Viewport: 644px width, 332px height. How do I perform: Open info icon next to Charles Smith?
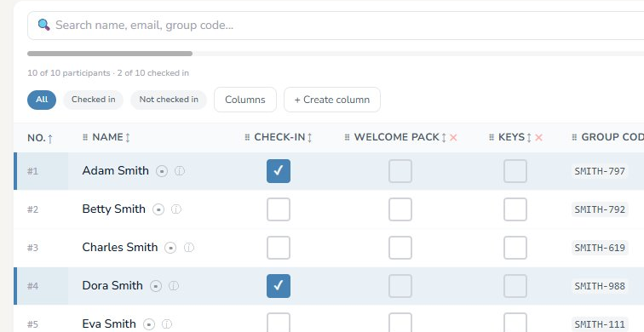188,248
